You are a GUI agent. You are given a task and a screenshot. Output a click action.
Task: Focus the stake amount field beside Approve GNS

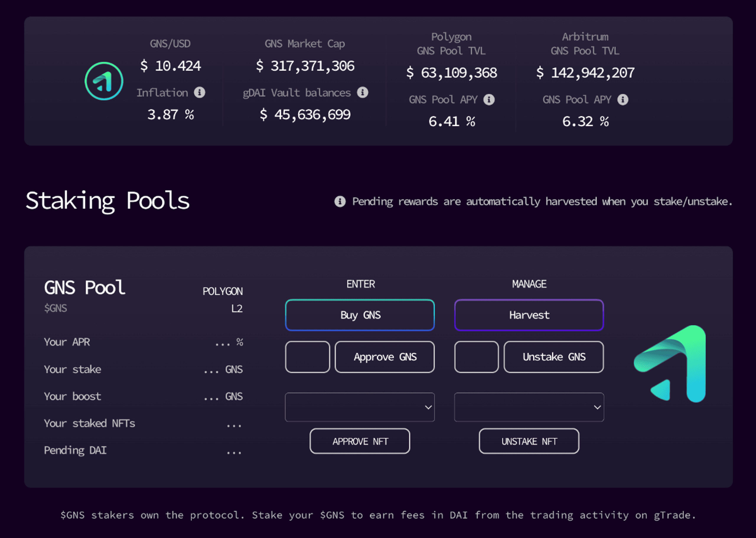(307, 357)
